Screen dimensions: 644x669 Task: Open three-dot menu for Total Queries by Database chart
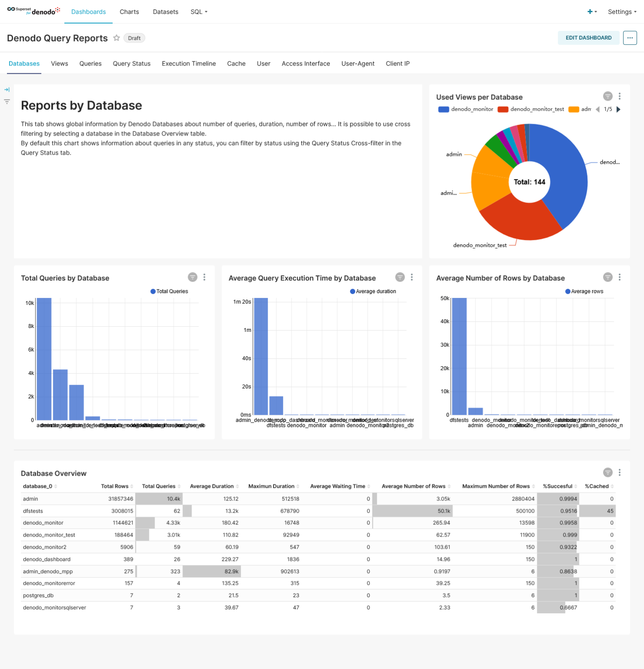coord(205,277)
